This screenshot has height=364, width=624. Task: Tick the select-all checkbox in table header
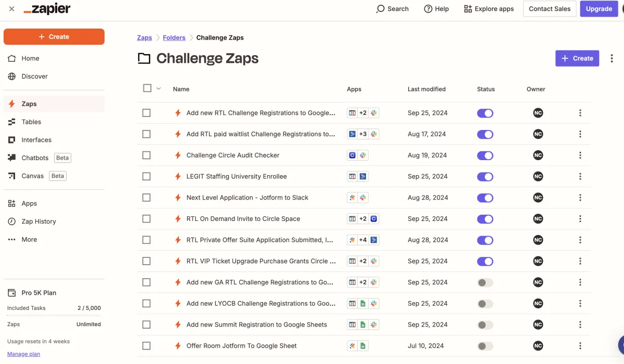[x=147, y=88]
